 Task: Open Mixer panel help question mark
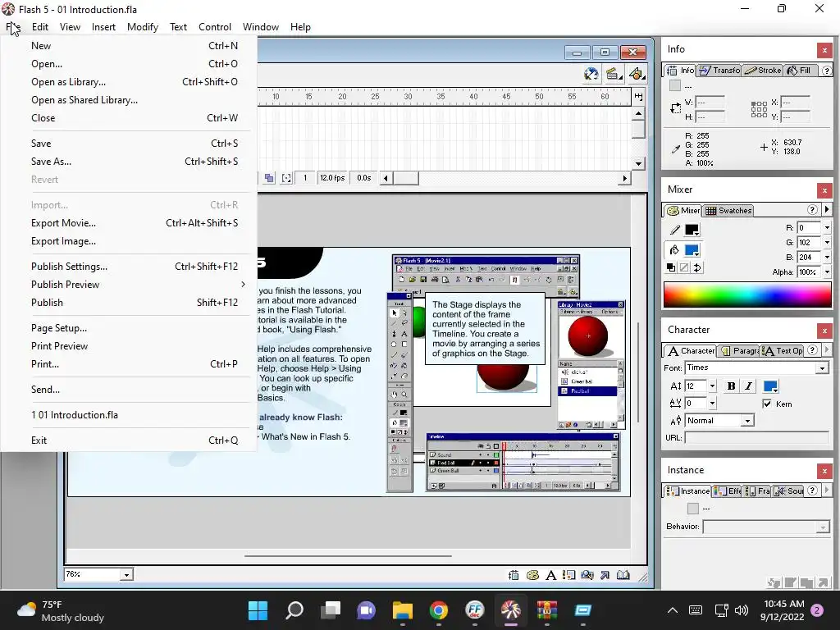point(812,210)
